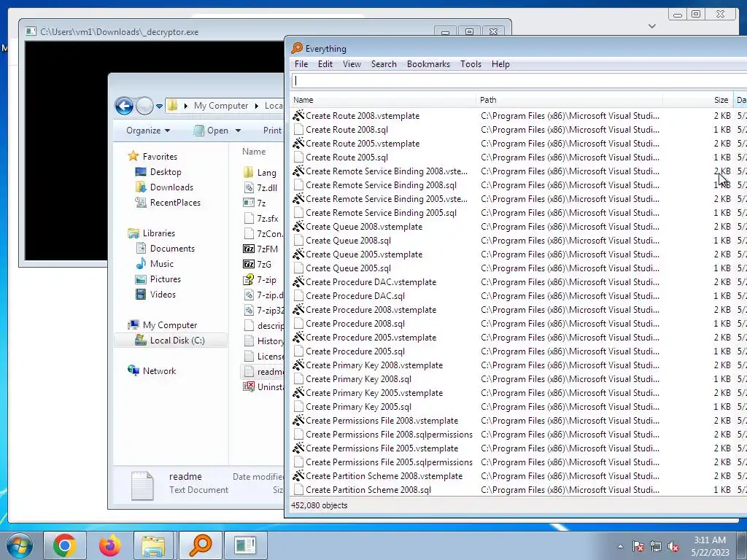Screen dimensions: 747x560
Task: Select the 7zG application icon
Action: tap(249, 264)
